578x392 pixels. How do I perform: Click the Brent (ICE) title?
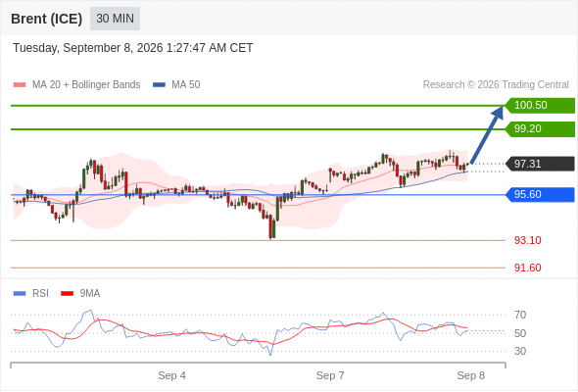pyautogui.click(x=46, y=19)
